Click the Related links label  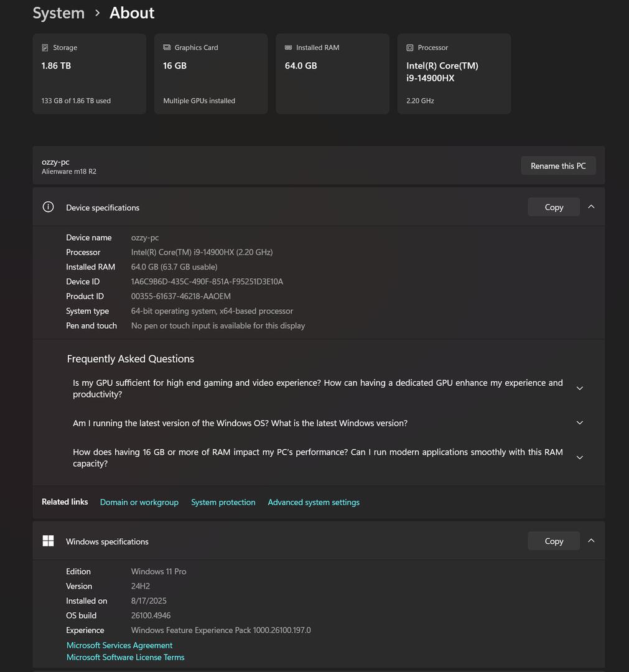[x=65, y=502]
